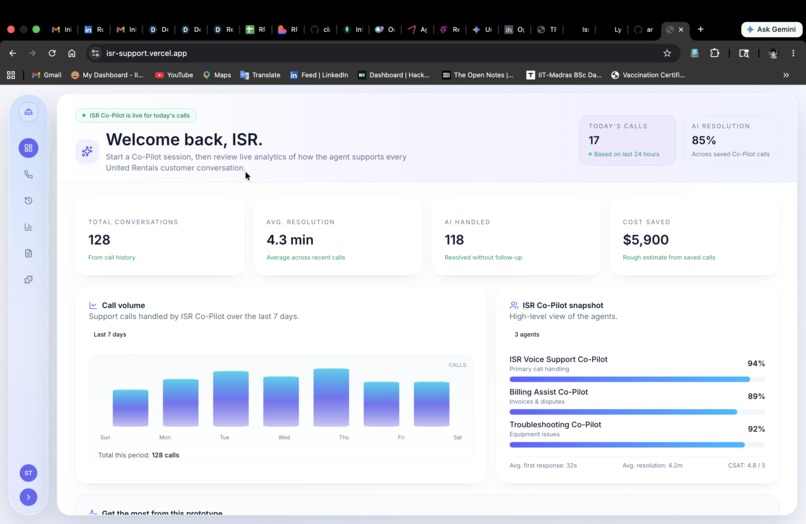The width and height of the screenshot is (806, 524).
Task: Click the AI Handled 118 card
Action: 516,237
